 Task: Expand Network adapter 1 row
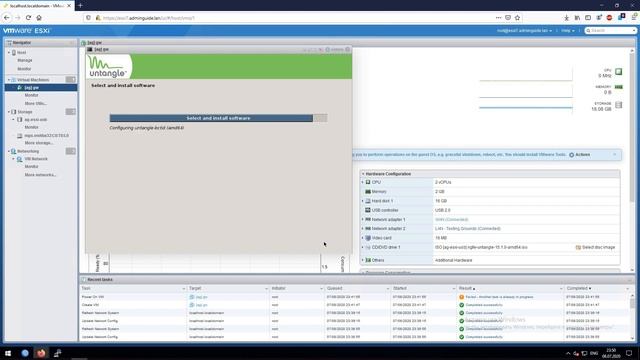click(362, 220)
